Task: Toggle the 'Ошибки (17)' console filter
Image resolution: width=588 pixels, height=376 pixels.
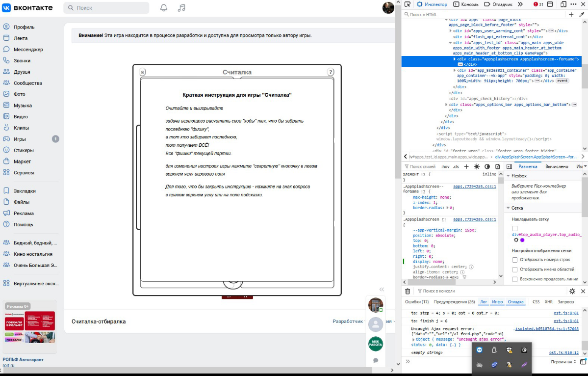Action: pos(417,302)
